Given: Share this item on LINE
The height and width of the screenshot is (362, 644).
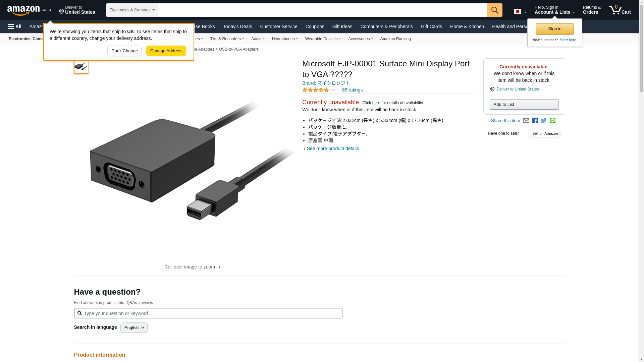Looking at the screenshot, I should pyautogui.click(x=552, y=121).
